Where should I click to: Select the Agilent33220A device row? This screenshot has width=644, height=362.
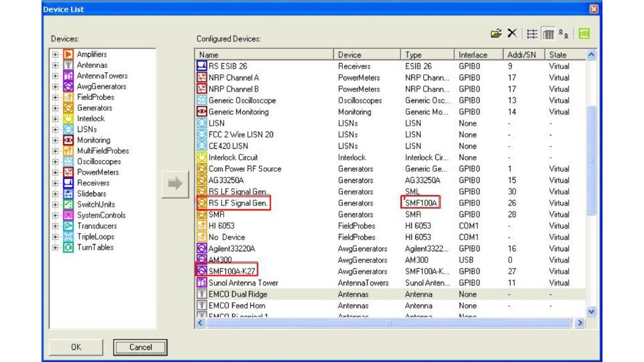coord(391,248)
